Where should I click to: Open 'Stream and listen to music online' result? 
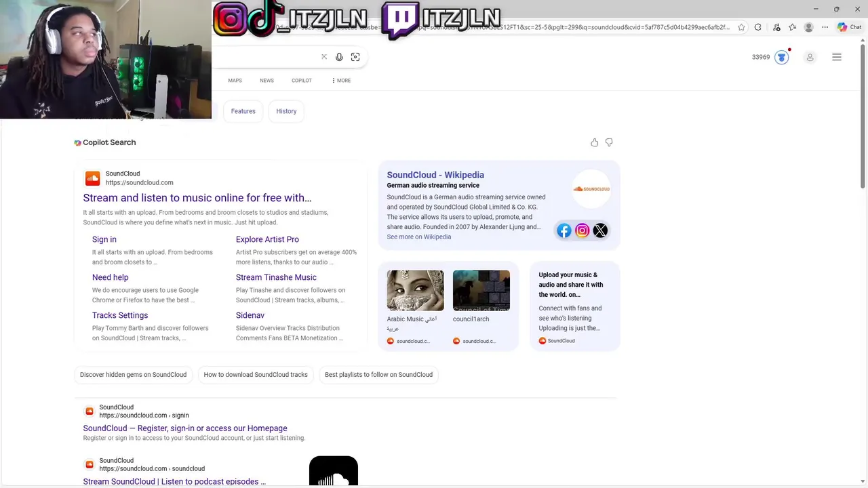click(x=197, y=198)
